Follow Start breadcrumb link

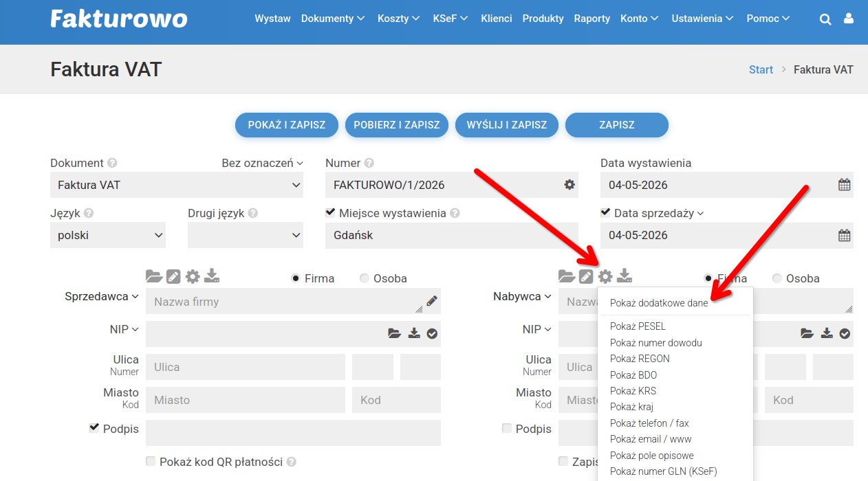tap(761, 69)
